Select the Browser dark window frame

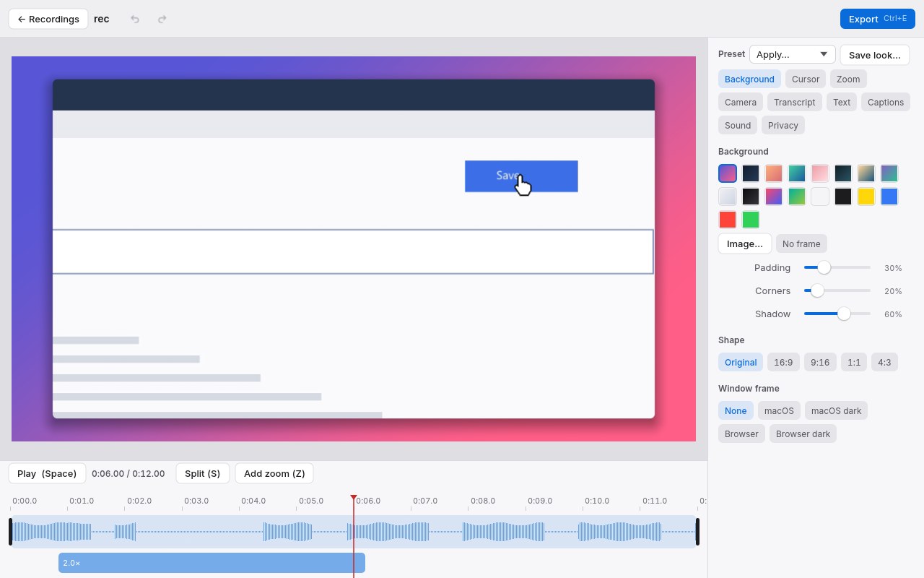(803, 433)
